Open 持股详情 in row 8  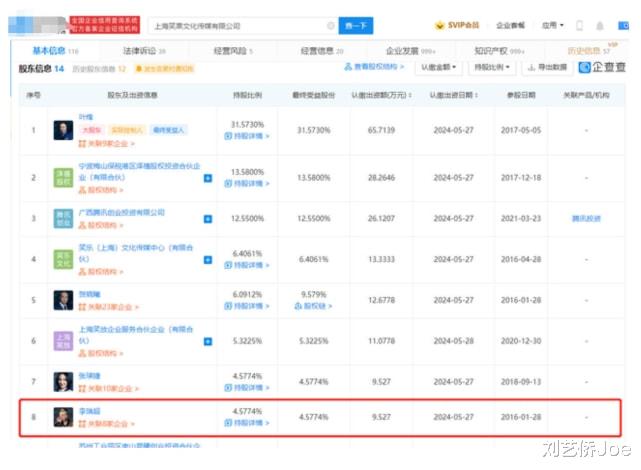247,423
